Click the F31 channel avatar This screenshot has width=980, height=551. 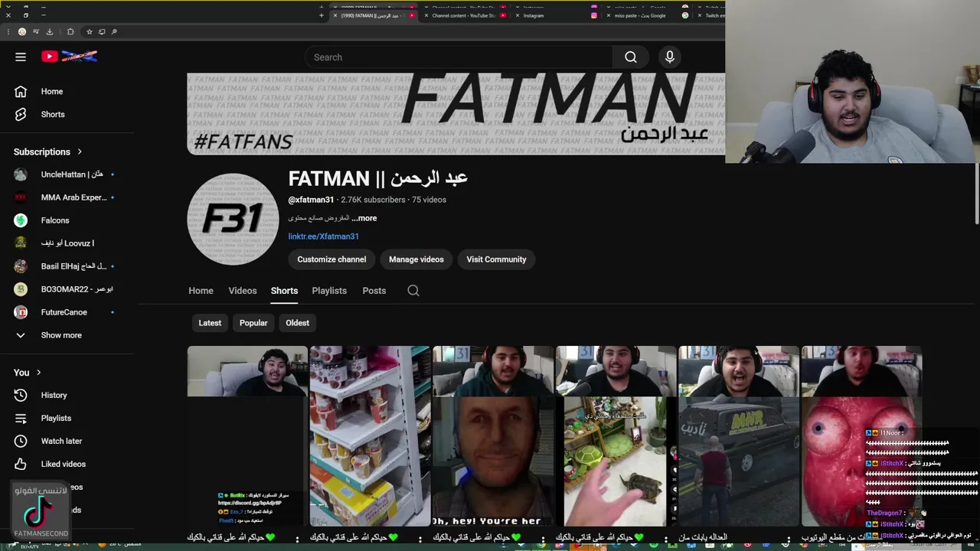click(x=233, y=219)
